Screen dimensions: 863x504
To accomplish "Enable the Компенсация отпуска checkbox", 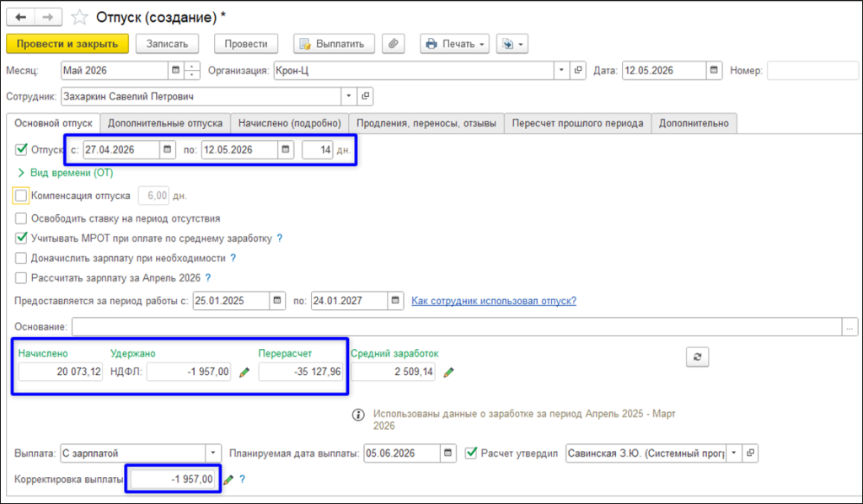I will (x=21, y=196).
